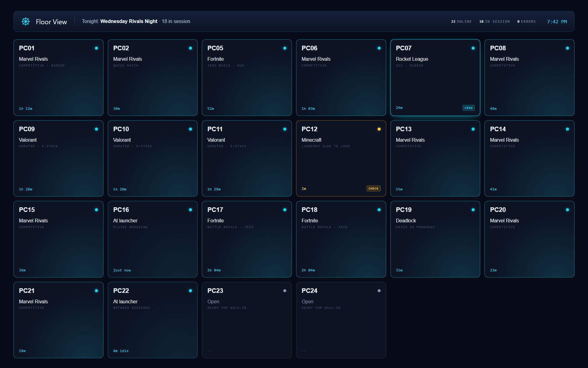Click the 22 ONLINE counter
This screenshot has height=368, width=588.
click(461, 22)
